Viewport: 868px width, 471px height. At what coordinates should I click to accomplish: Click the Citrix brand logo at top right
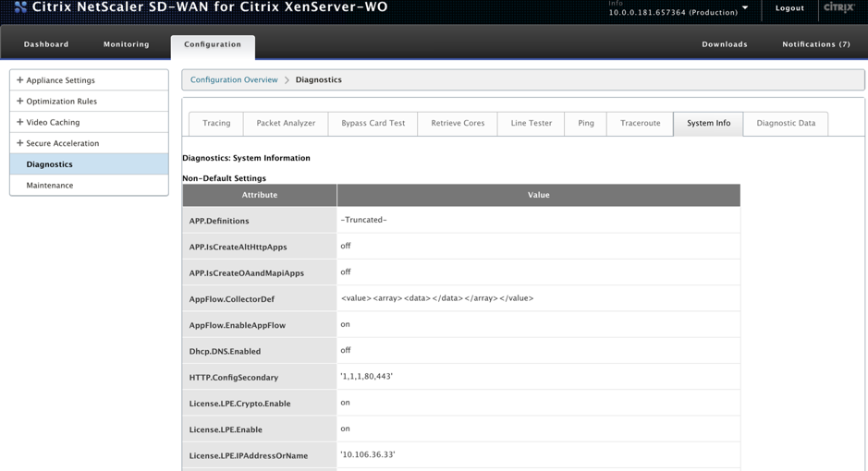point(839,7)
